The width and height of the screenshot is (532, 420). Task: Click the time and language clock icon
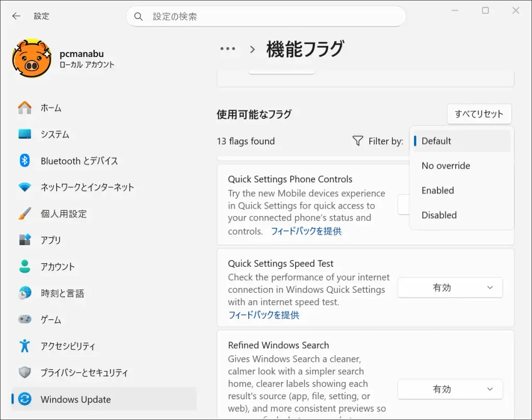point(25,293)
